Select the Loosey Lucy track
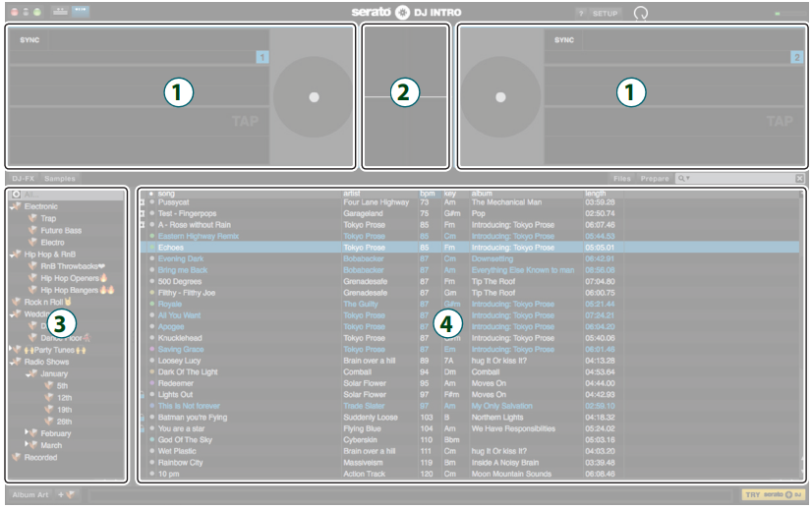The height and width of the screenshot is (509, 812). coord(179,361)
